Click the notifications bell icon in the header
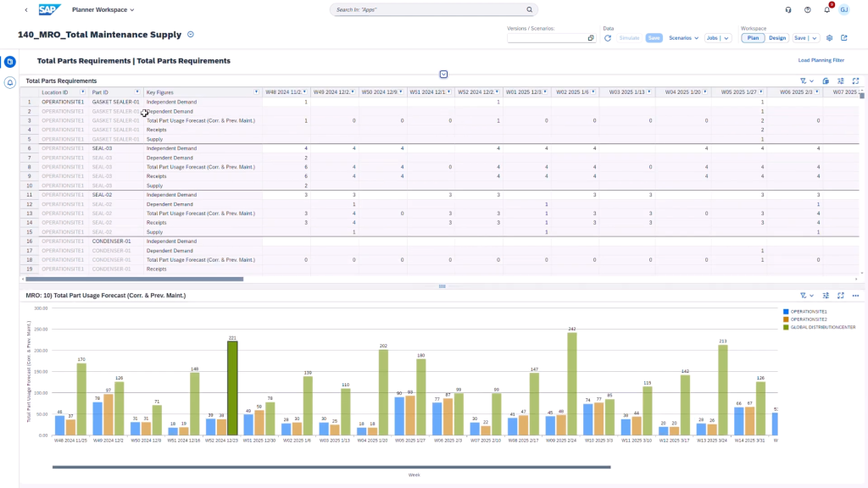The height and width of the screenshot is (488, 868). 826,9
